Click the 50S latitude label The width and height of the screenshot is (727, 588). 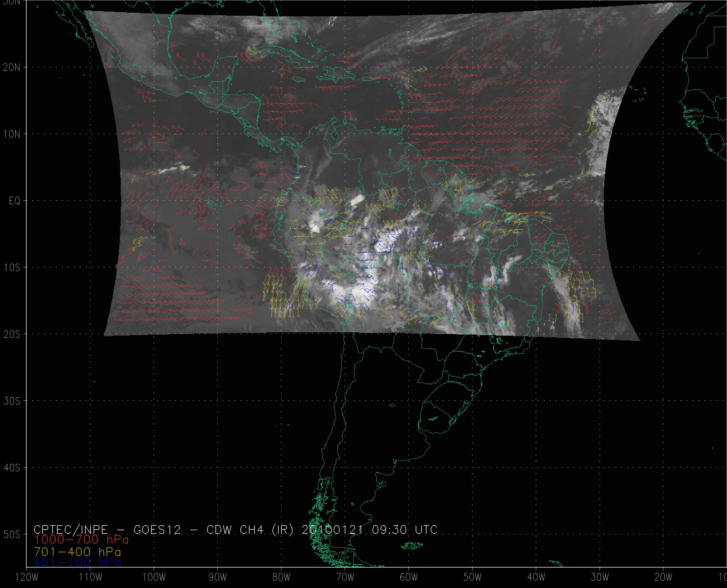pos(12,535)
